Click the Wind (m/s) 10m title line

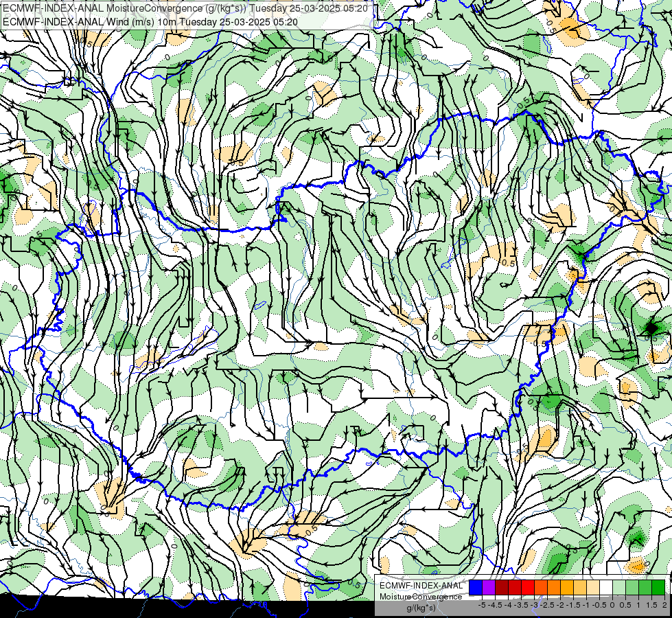point(150,22)
